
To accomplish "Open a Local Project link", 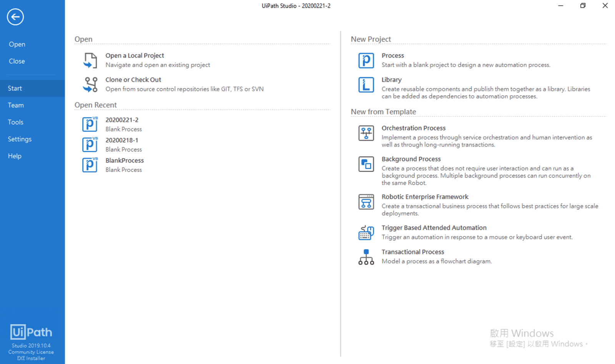I will (x=135, y=55).
